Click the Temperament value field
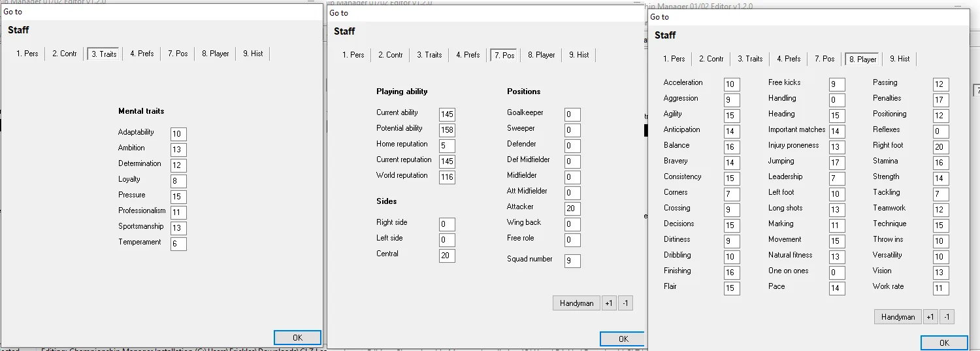The image size is (980, 351). pos(178,244)
